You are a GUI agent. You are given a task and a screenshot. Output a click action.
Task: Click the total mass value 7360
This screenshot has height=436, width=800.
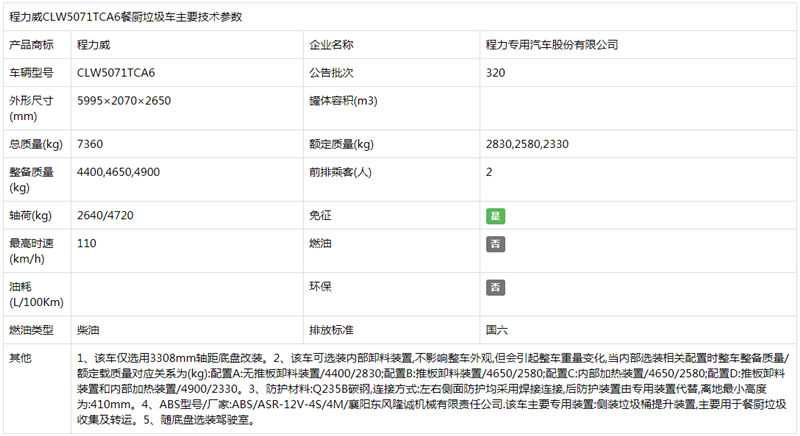pos(90,144)
